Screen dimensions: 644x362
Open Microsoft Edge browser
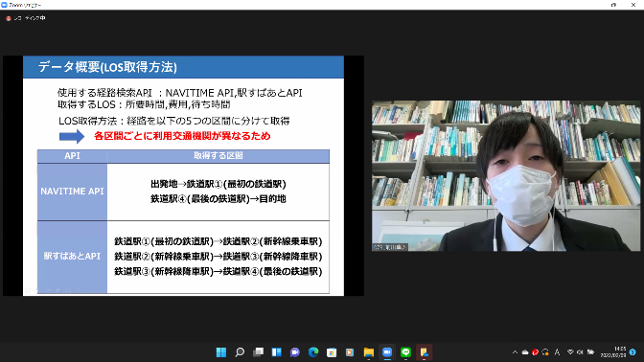point(313,352)
